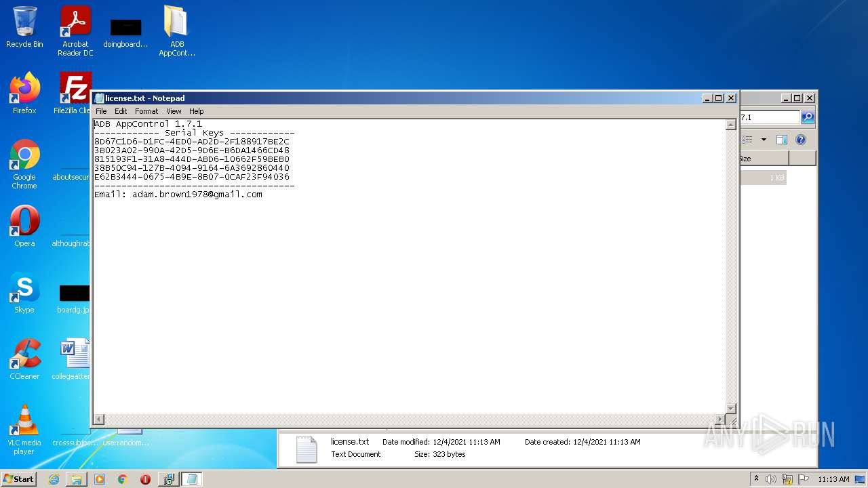
Task: Launch VLC media player shortcut
Action: pyautogui.click(x=24, y=430)
